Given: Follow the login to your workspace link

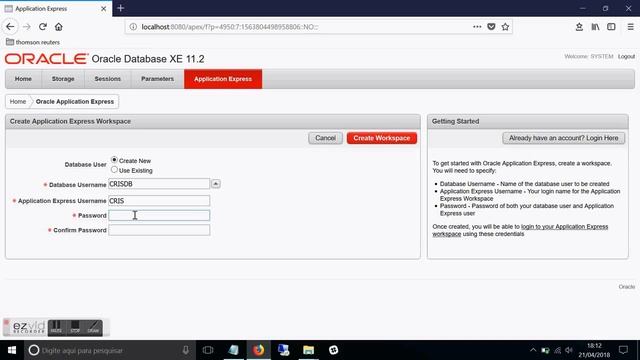Looking at the screenshot, I should tap(520, 230).
